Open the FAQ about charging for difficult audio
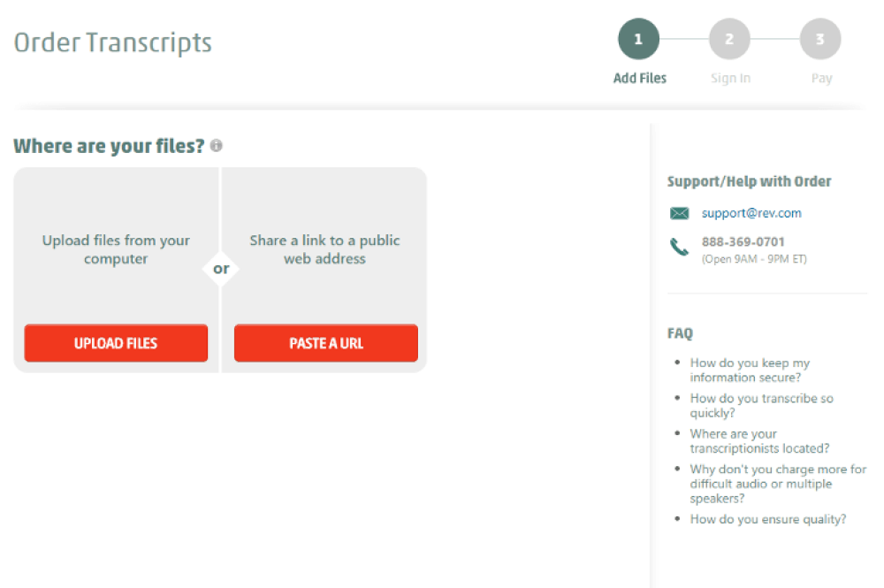This screenshot has height=588, width=884. (x=778, y=484)
